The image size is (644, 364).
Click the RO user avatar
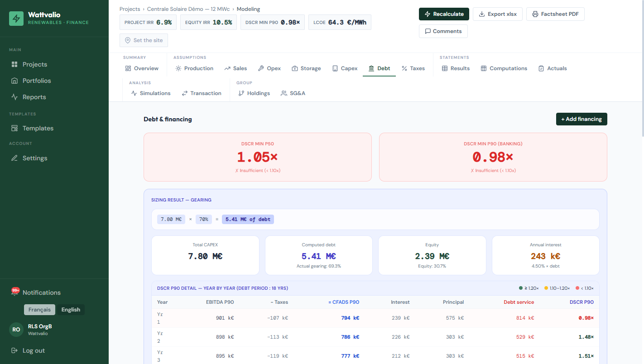tap(16, 330)
